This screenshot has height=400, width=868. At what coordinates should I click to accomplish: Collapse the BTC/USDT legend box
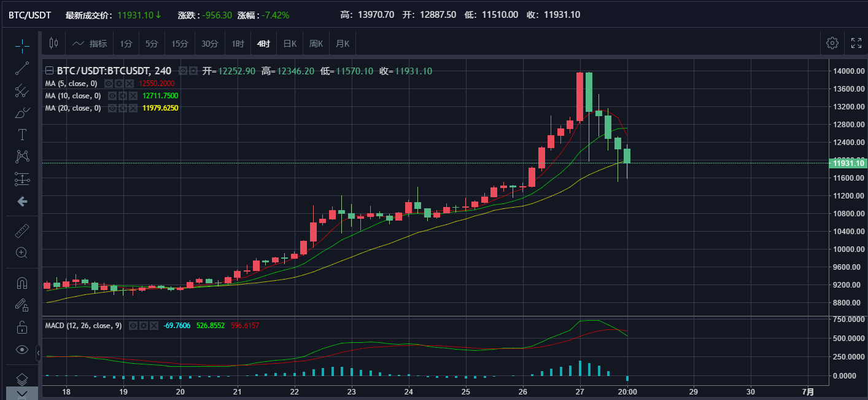[50, 71]
